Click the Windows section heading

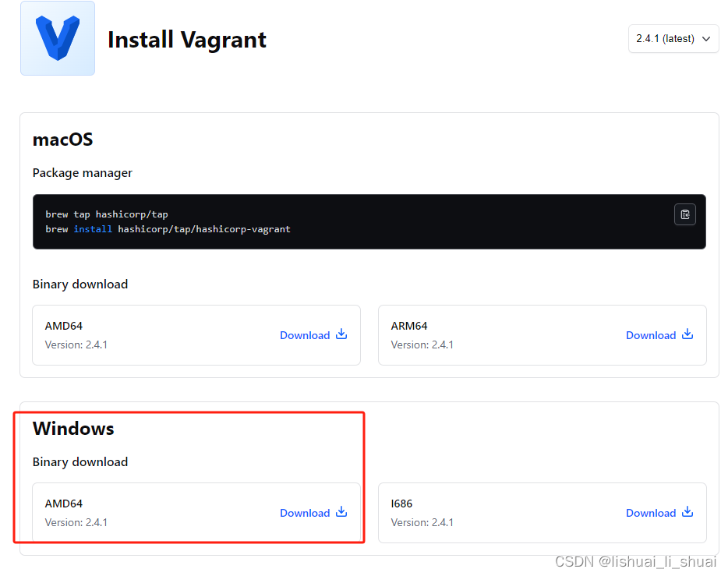point(73,428)
